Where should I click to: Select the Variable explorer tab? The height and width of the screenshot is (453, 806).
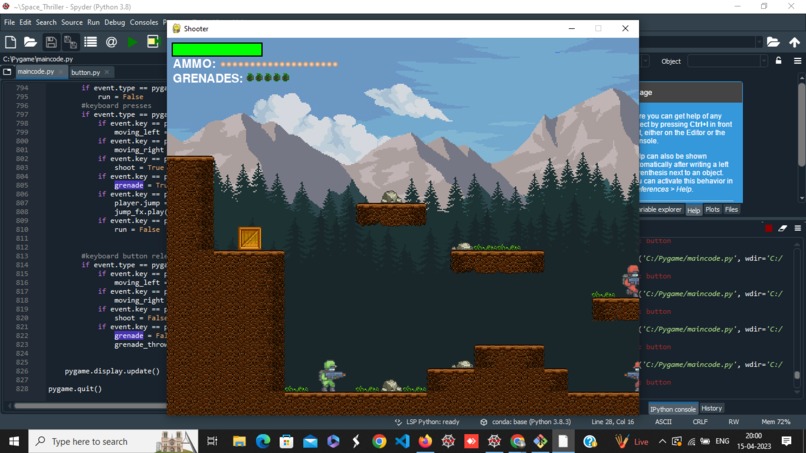coord(661,210)
